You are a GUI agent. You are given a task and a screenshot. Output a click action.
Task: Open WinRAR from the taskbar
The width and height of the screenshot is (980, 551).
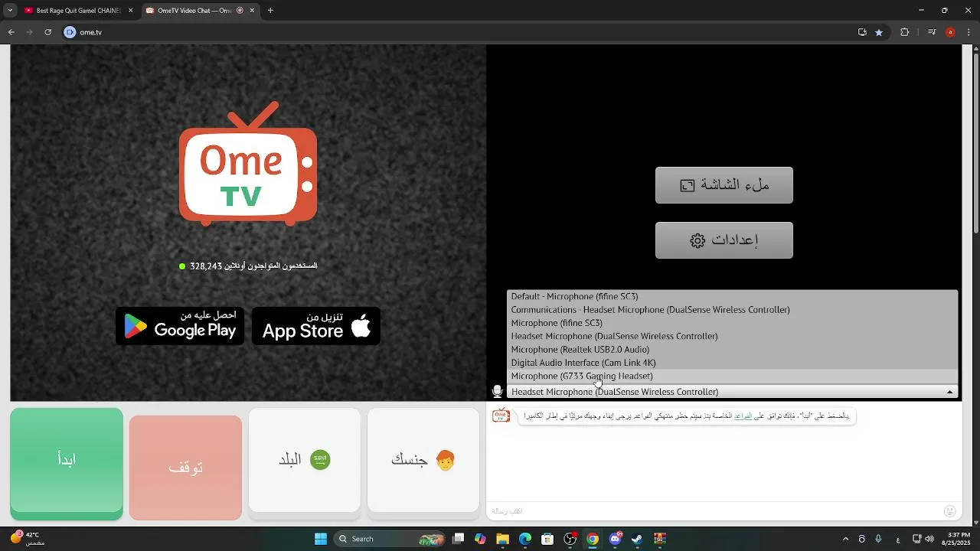pyautogui.click(x=659, y=539)
